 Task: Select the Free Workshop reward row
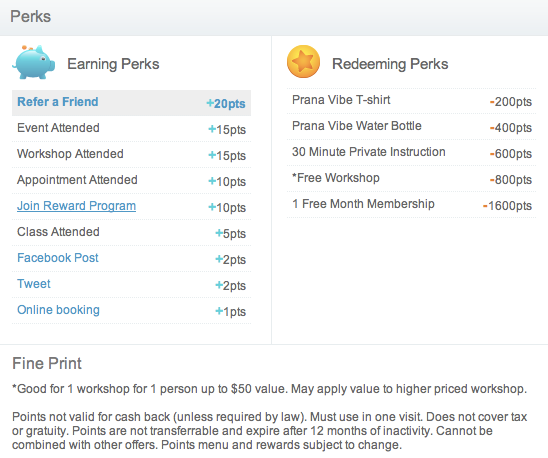click(411, 179)
